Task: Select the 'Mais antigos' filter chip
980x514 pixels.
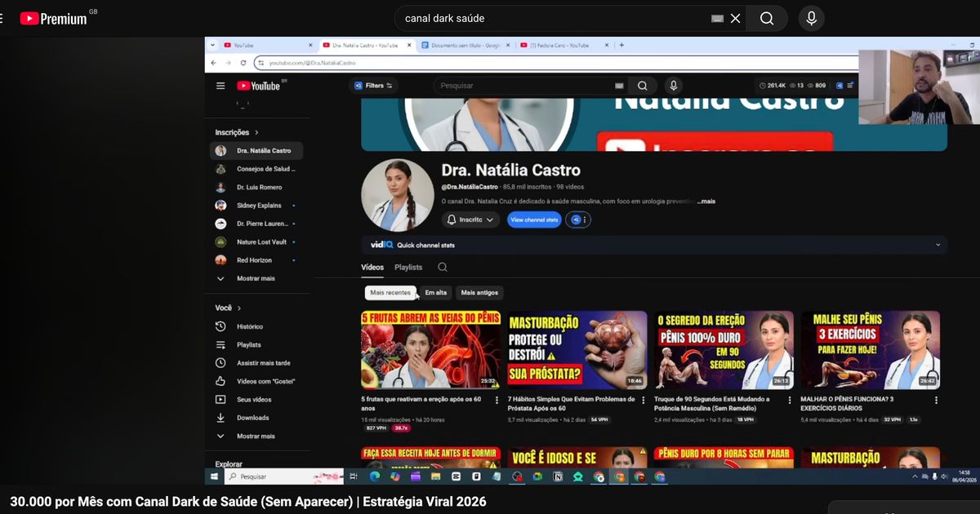Action: (479, 293)
